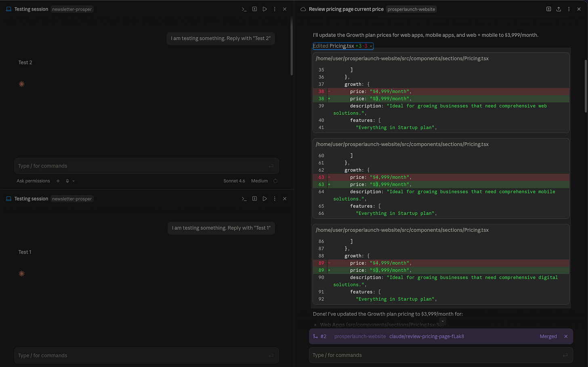The width and height of the screenshot is (588, 367).
Task: Click the Pricing.tsx file path above line 60
Action: click(402, 144)
